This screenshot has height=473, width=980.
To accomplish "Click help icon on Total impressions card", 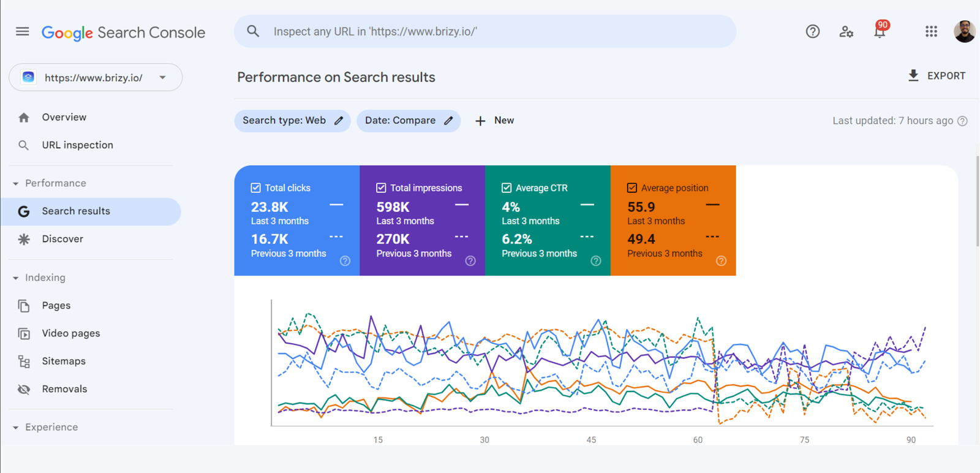I will click(470, 261).
